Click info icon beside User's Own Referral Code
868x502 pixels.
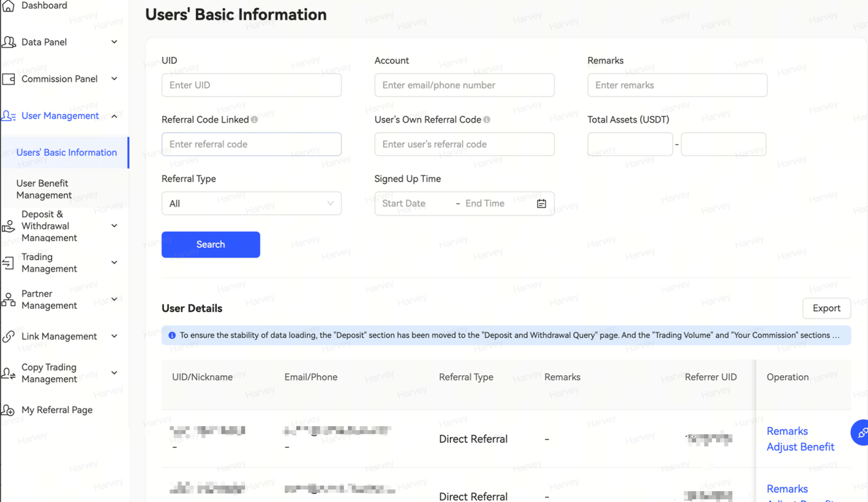487,120
